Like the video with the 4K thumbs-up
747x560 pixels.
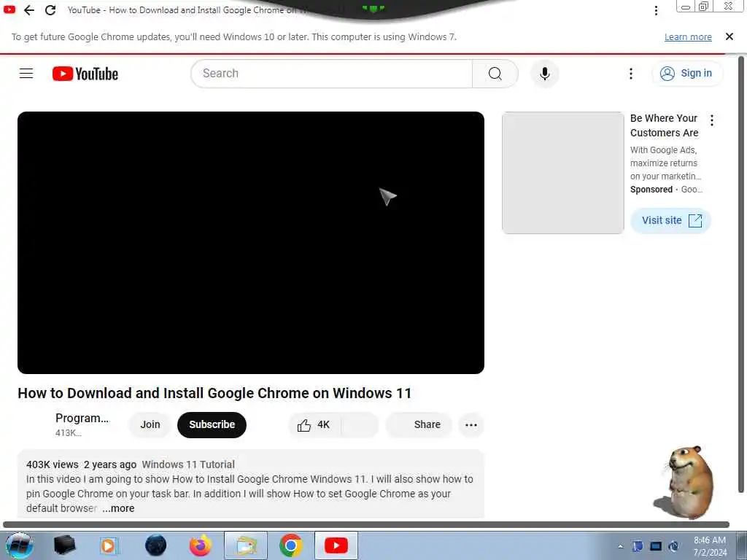coord(314,425)
